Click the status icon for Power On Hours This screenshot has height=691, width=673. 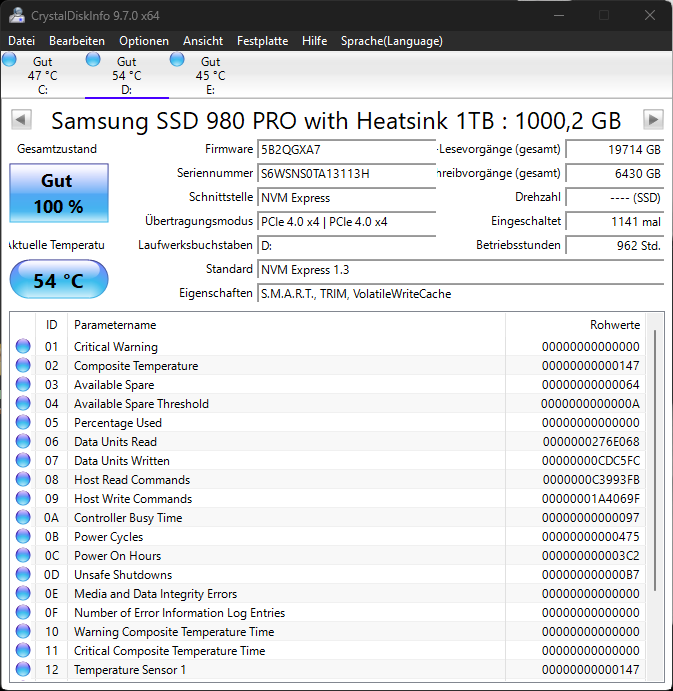point(23,555)
